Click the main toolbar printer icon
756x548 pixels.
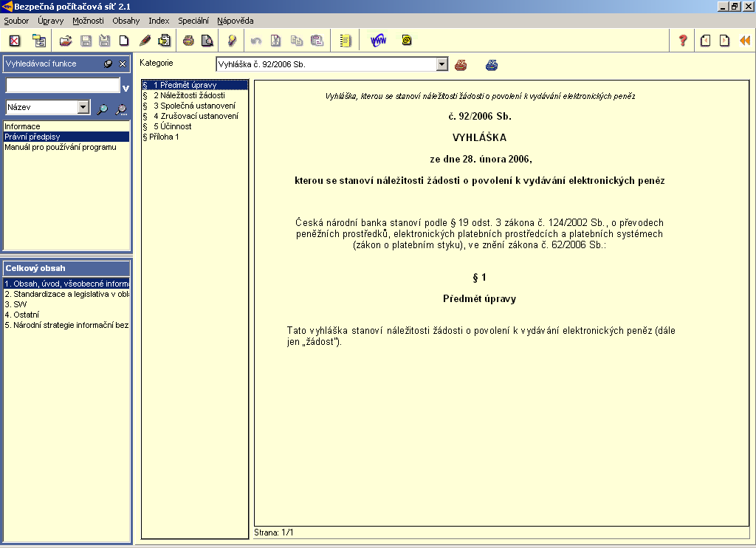point(188,41)
